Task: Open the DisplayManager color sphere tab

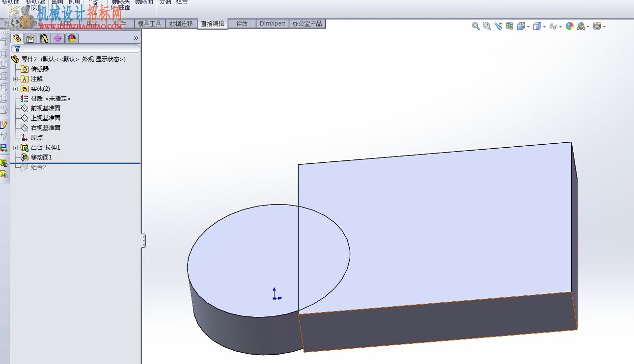Action: tap(72, 38)
